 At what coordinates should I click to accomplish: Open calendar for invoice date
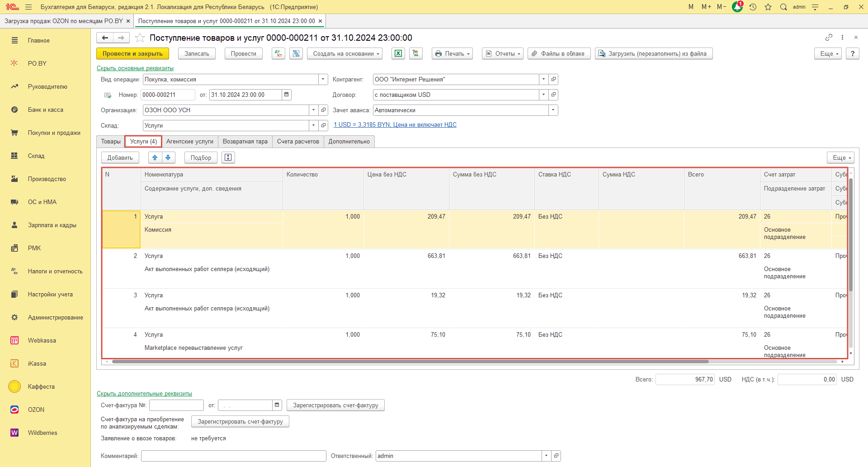point(277,405)
